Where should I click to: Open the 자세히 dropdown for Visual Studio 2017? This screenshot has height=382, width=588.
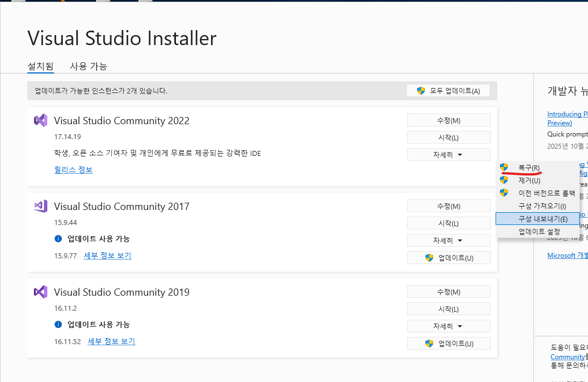click(x=448, y=241)
